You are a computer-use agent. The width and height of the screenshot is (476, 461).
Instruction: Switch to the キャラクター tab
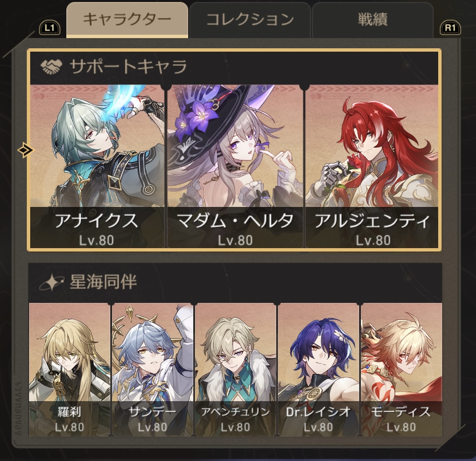tap(127, 20)
